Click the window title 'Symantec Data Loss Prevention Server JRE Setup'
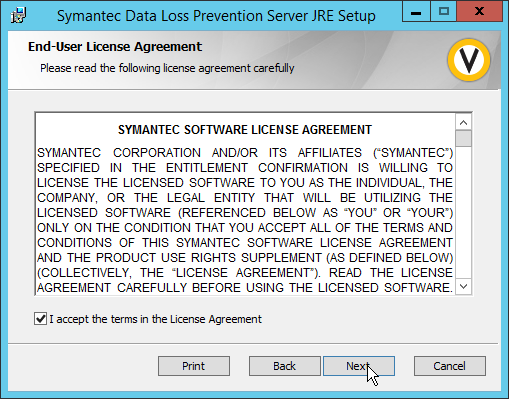Viewport: 509px width, 399px height. point(216,16)
